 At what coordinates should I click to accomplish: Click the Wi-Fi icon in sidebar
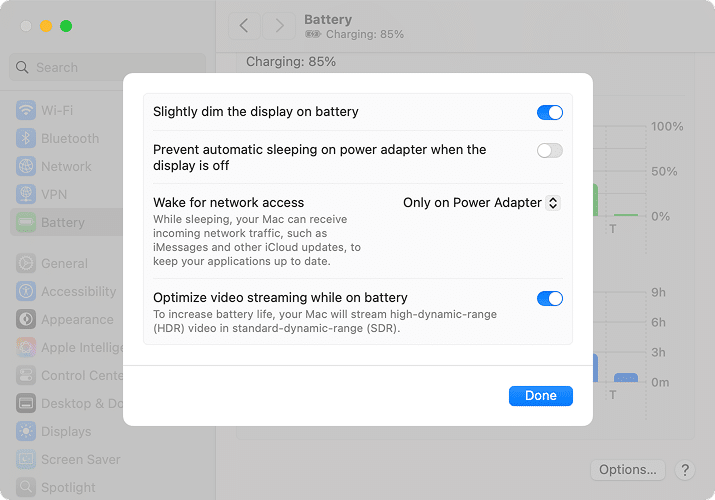click(26, 110)
